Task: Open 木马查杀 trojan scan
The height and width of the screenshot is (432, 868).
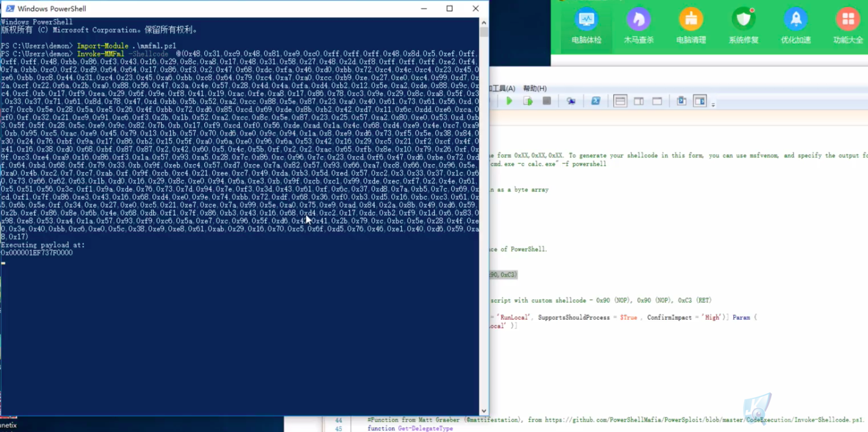Action: 638,27
